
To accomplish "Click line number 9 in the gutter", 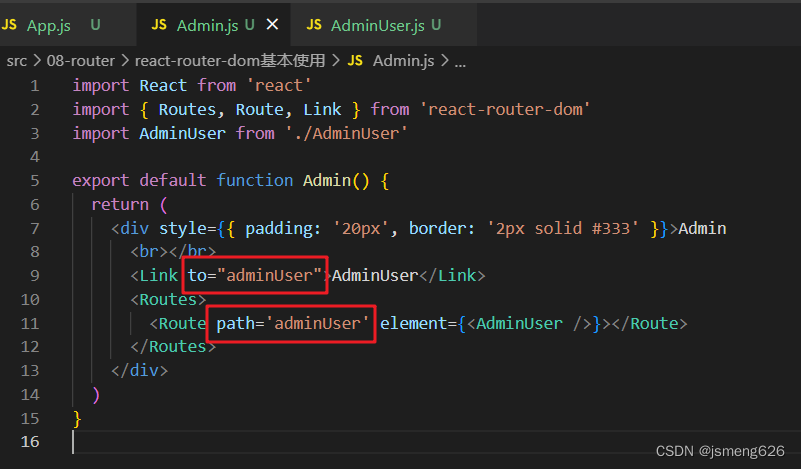I will [x=35, y=275].
